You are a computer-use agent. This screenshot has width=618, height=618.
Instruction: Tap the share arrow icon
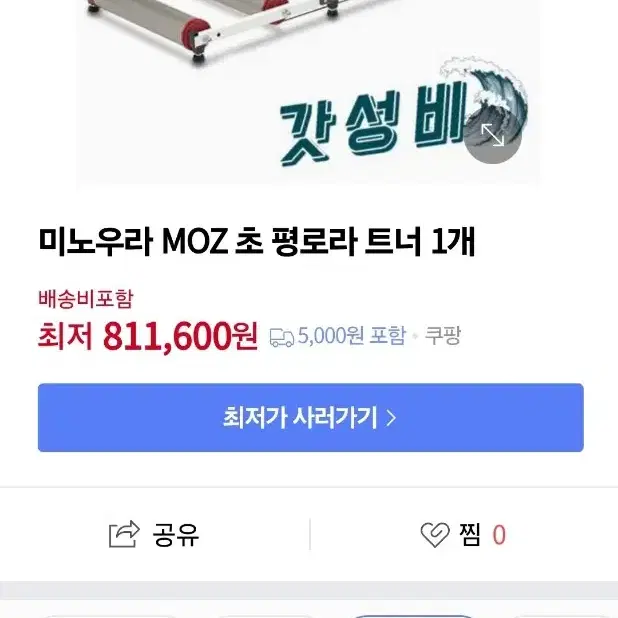[124, 534]
